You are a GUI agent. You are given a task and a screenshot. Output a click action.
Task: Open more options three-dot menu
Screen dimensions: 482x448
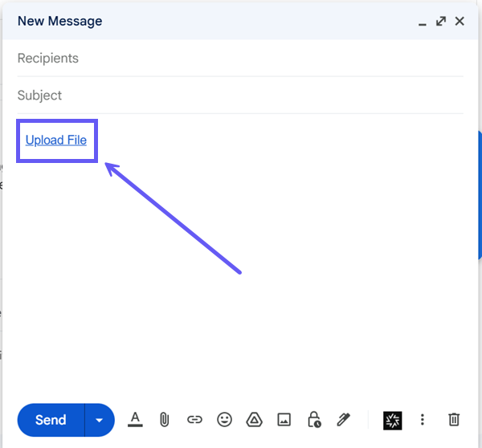[x=423, y=420]
